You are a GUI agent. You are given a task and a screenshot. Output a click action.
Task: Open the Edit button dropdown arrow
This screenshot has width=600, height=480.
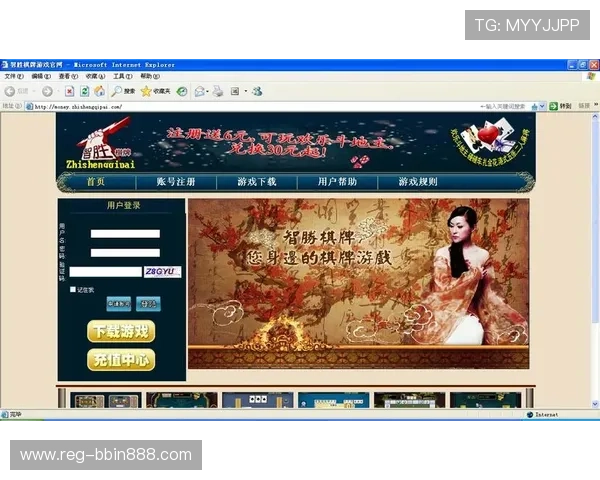coord(246,91)
